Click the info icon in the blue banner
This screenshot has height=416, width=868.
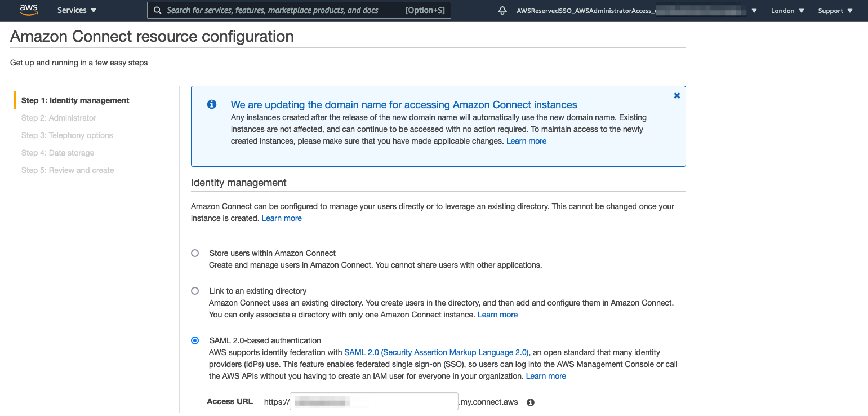coord(212,104)
